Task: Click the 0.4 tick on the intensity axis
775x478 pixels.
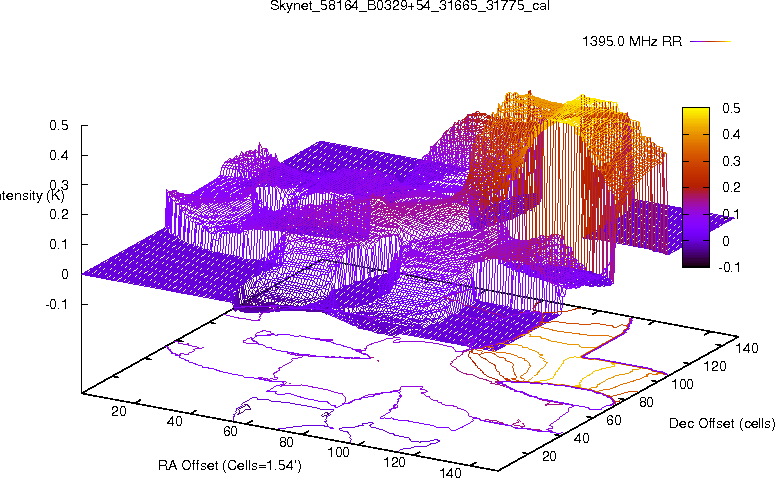Action: pyautogui.click(x=59, y=155)
